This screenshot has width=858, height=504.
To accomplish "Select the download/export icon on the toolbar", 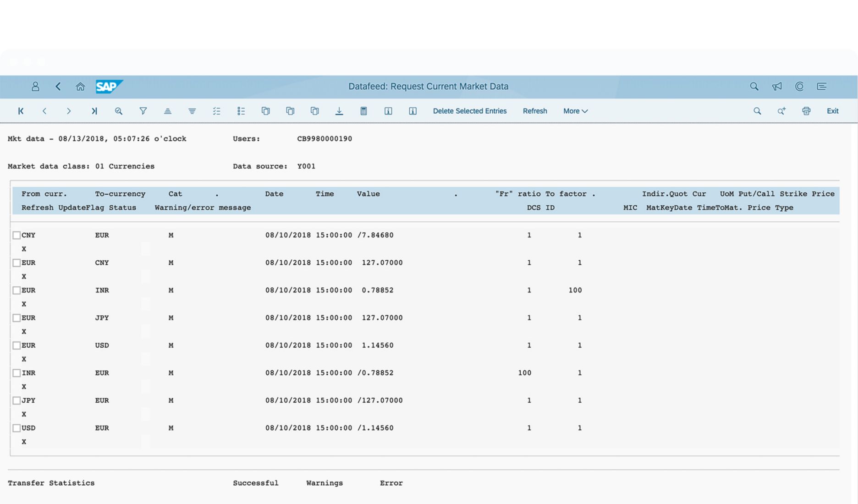I will (x=339, y=111).
